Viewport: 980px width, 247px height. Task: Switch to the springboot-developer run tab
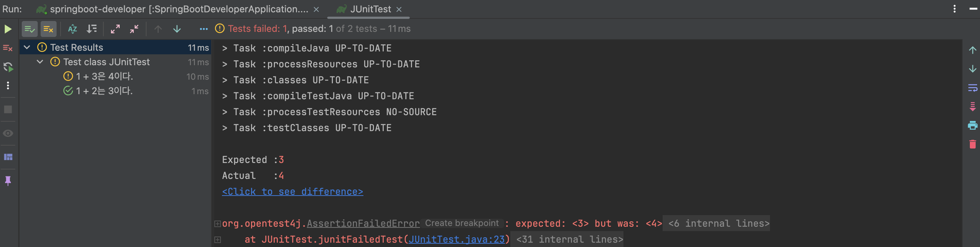coord(179,9)
